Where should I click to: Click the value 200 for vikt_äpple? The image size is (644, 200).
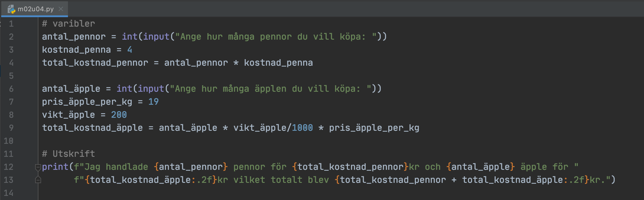pos(119,115)
